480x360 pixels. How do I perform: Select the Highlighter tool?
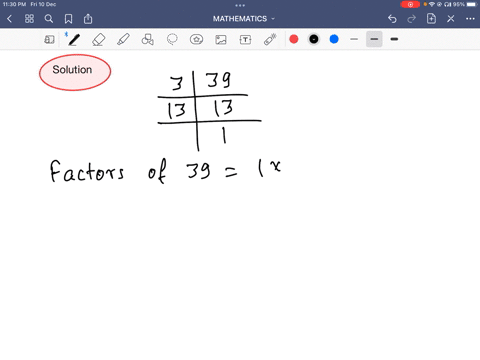(123, 40)
